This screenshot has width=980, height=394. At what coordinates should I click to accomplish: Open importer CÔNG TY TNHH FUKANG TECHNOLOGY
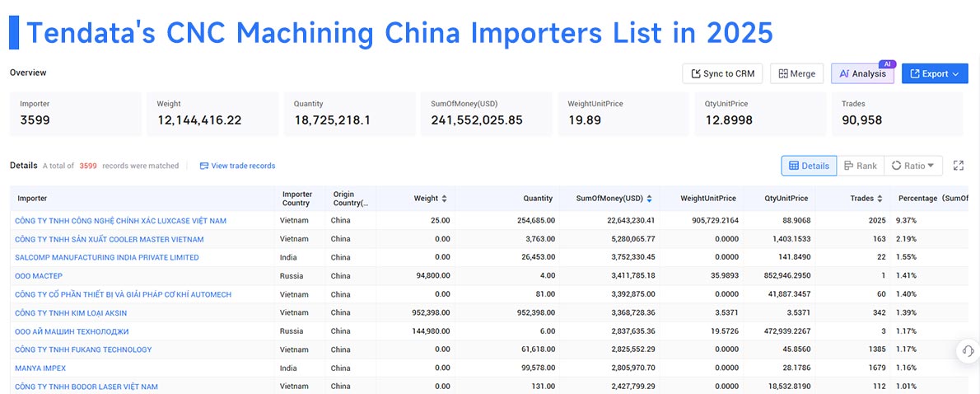point(83,349)
